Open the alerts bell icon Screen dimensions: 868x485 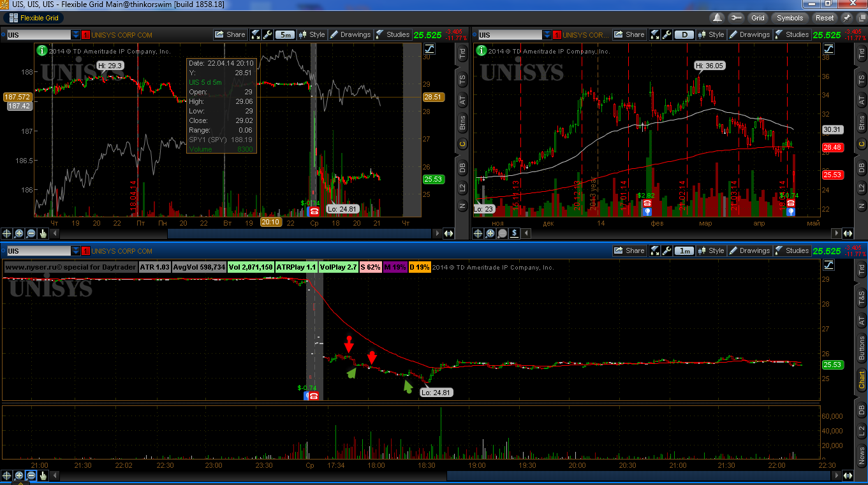coord(717,18)
